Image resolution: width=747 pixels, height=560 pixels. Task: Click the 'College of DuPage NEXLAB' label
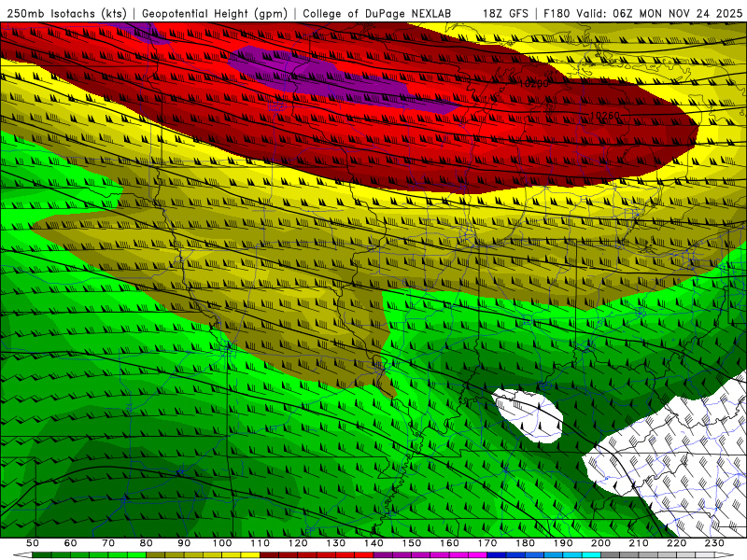tap(377, 14)
